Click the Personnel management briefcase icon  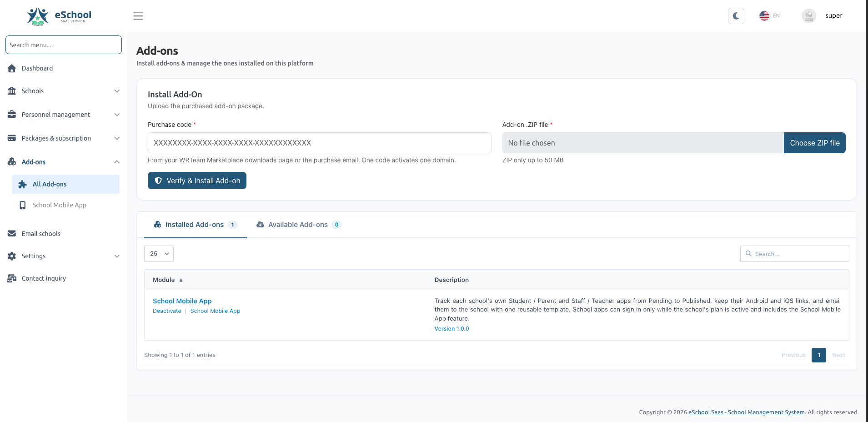point(12,115)
